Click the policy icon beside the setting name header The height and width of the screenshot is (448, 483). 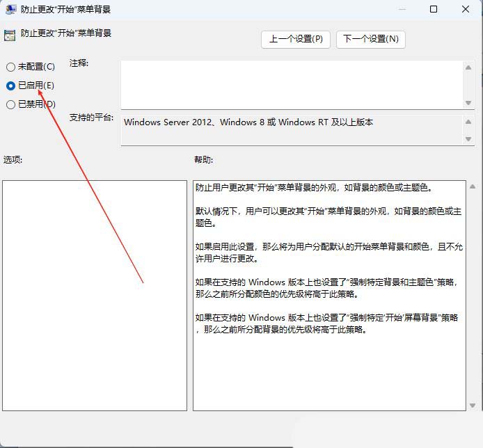point(10,34)
